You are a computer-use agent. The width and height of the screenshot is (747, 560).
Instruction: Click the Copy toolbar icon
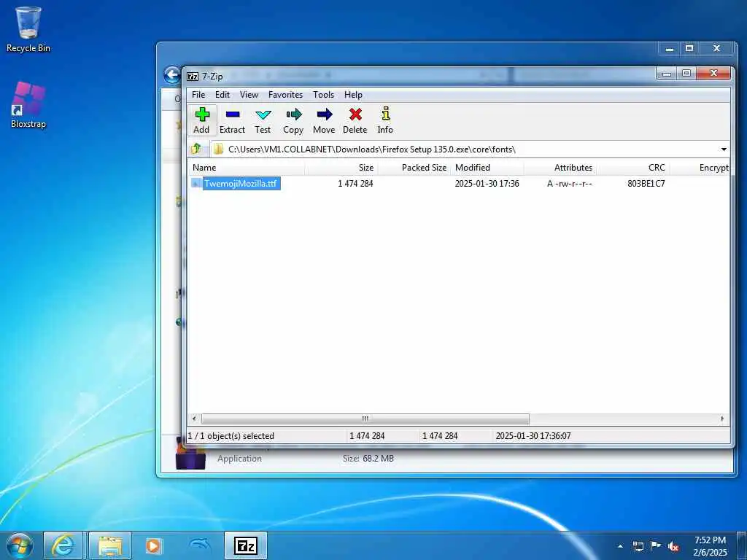pyautogui.click(x=293, y=120)
